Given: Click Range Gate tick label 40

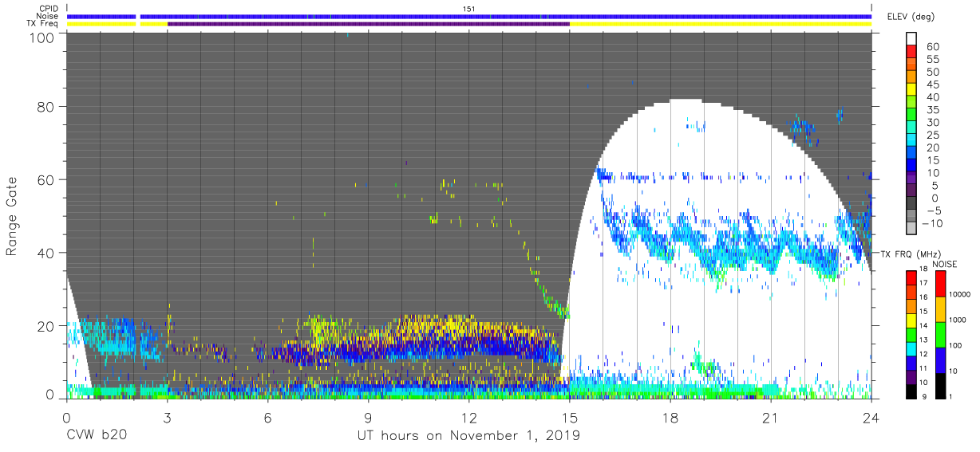Looking at the screenshot, I should pyautogui.click(x=45, y=253).
